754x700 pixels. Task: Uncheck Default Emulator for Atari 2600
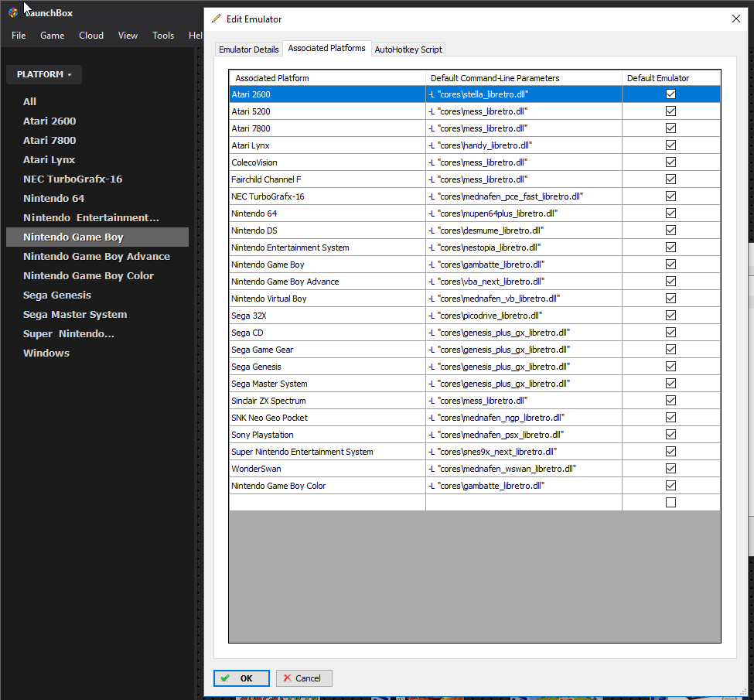point(670,94)
